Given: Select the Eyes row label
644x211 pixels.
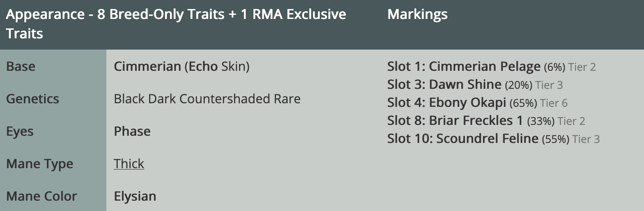Looking at the screenshot, I should (20, 131).
